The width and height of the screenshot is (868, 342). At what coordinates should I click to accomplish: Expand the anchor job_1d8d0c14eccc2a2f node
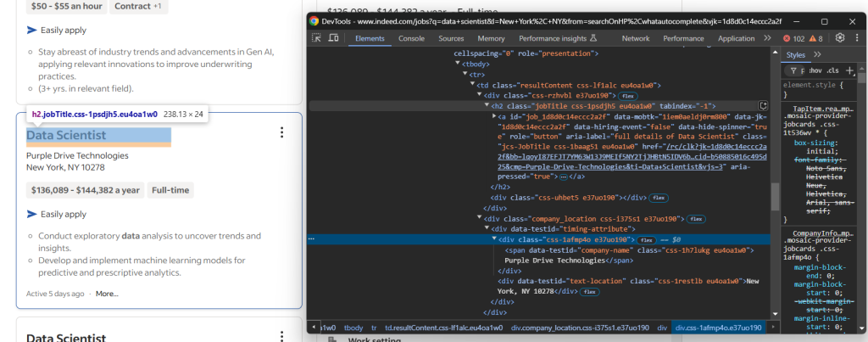click(494, 116)
